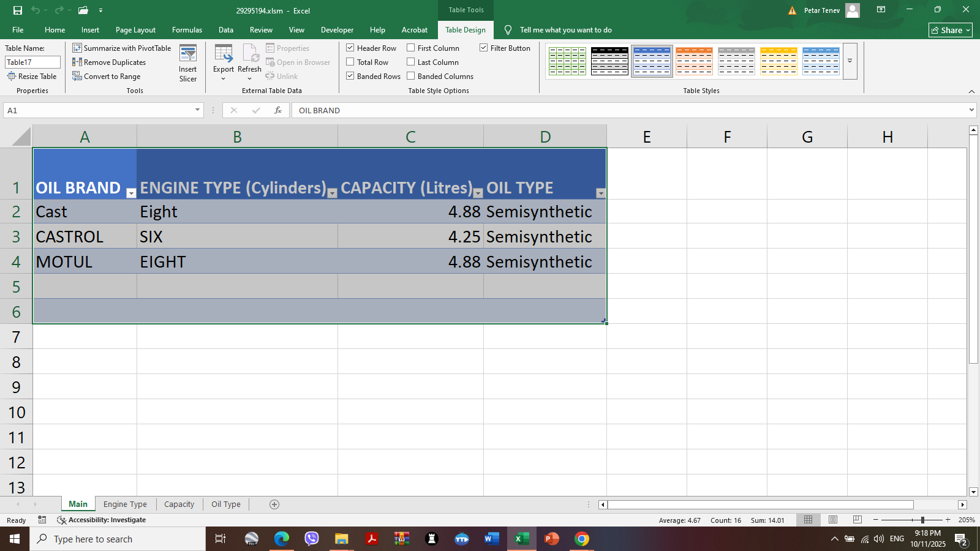980x551 pixels.
Task: Click Summarize with PivotTable
Action: [x=122, y=48]
